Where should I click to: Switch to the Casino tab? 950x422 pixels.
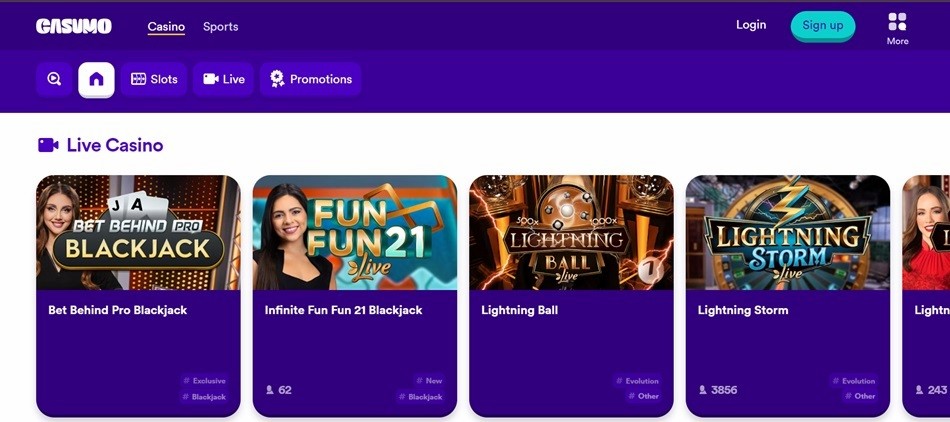(x=166, y=26)
